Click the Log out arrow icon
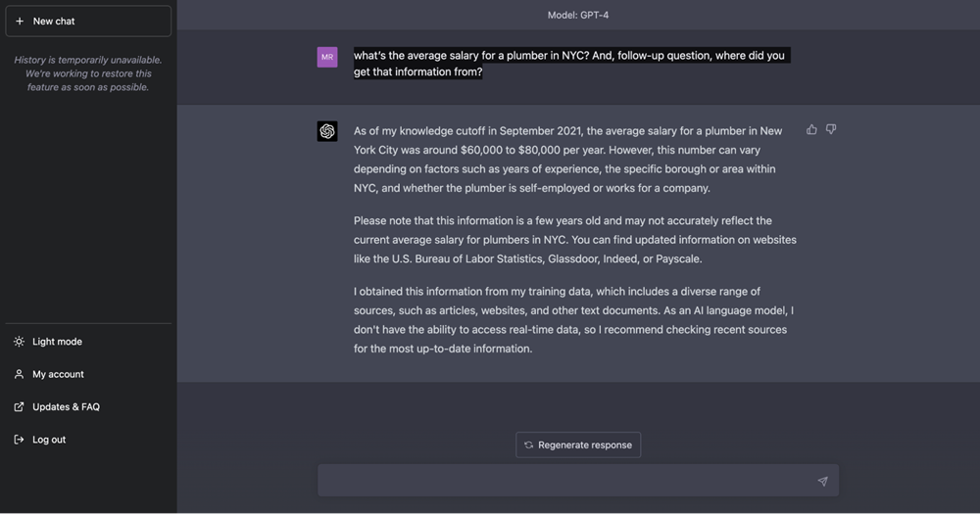This screenshot has width=980, height=514. tap(19, 440)
